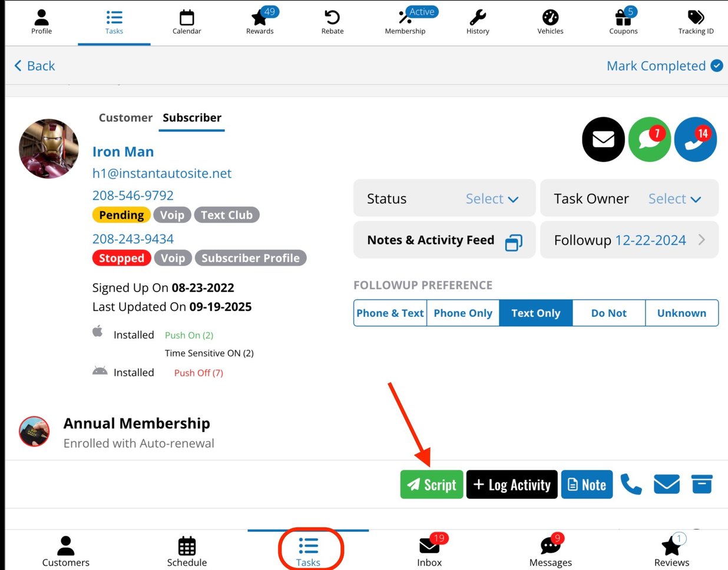Set followup preference to Unknown
The height and width of the screenshot is (570, 728).
coord(681,313)
